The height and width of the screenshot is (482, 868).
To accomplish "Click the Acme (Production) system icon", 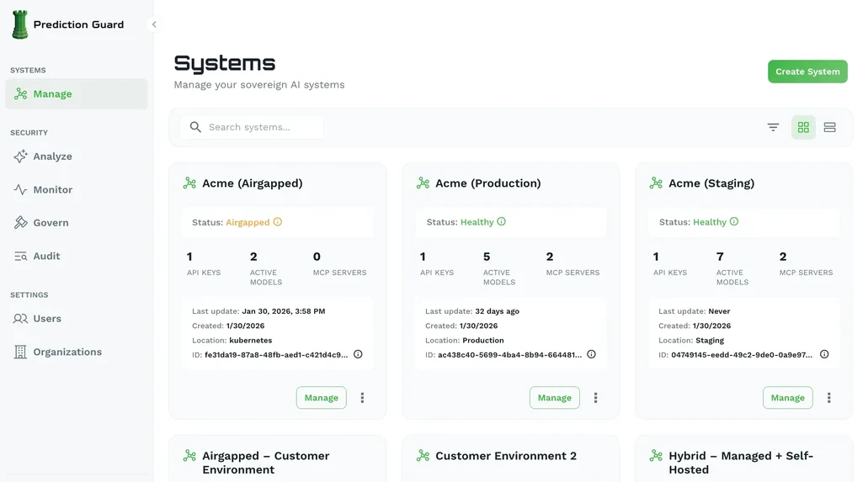I will [x=423, y=183].
